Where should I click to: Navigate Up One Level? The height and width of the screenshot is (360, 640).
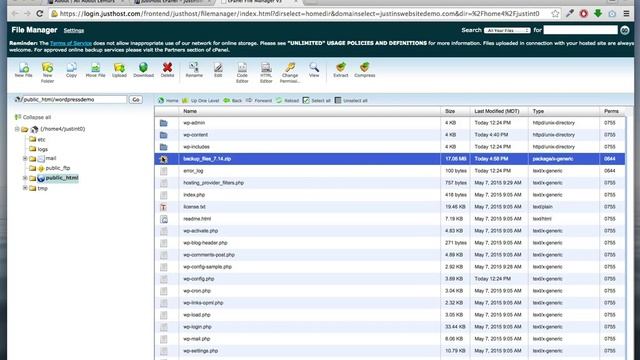pos(200,100)
